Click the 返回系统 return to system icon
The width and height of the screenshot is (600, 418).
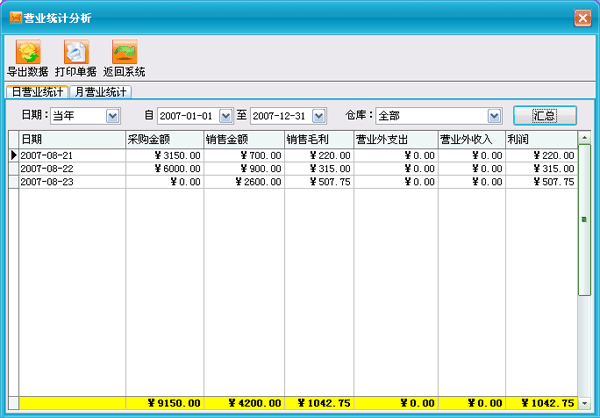(x=124, y=52)
